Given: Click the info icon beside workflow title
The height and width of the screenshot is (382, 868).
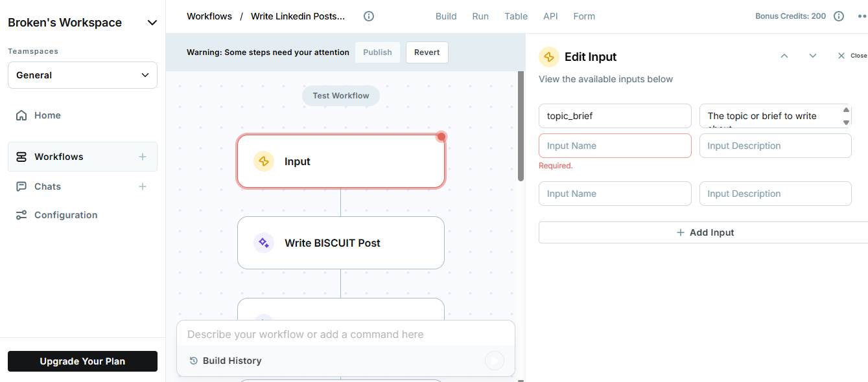Looking at the screenshot, I should (369, 16).
